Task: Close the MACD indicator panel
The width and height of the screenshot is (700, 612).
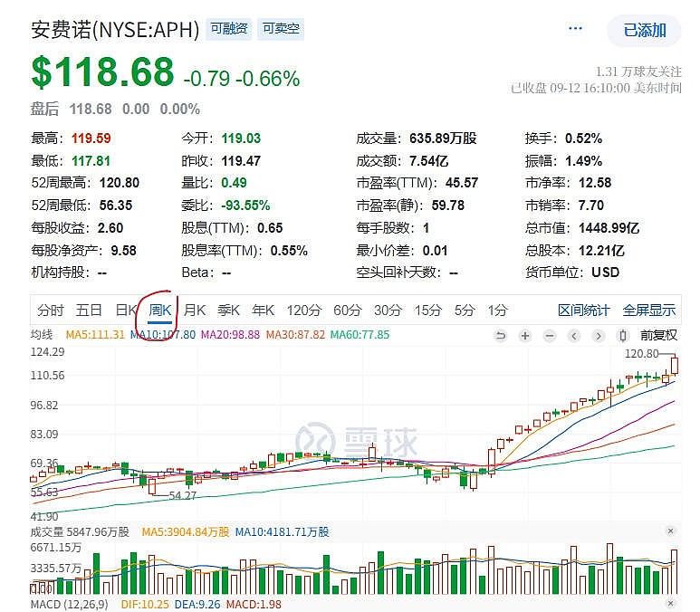Action: pyautogui.click(x=670, y=604)
